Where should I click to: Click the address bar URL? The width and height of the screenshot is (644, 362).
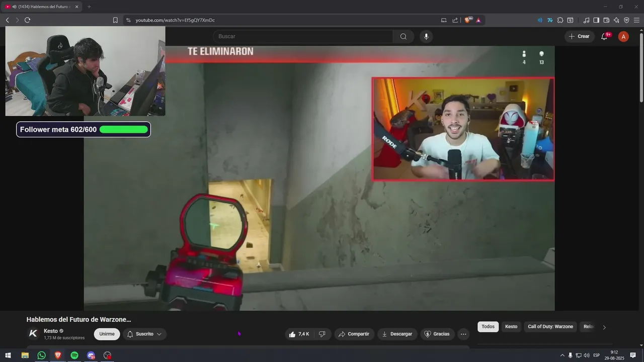(175, 20)
